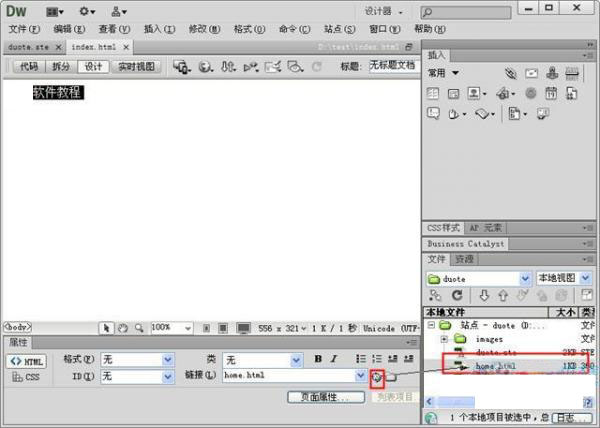Click the browser compatibility check icon

pos(273,67)
